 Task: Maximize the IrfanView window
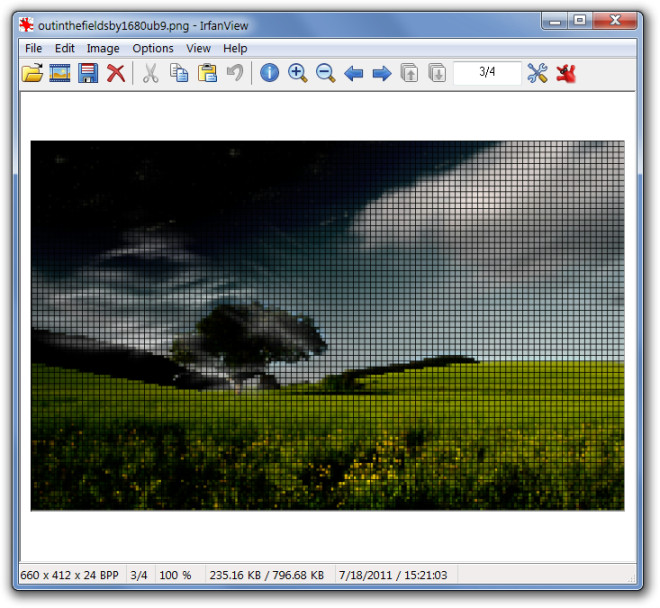pyautogui.click(x=580, y=20)
